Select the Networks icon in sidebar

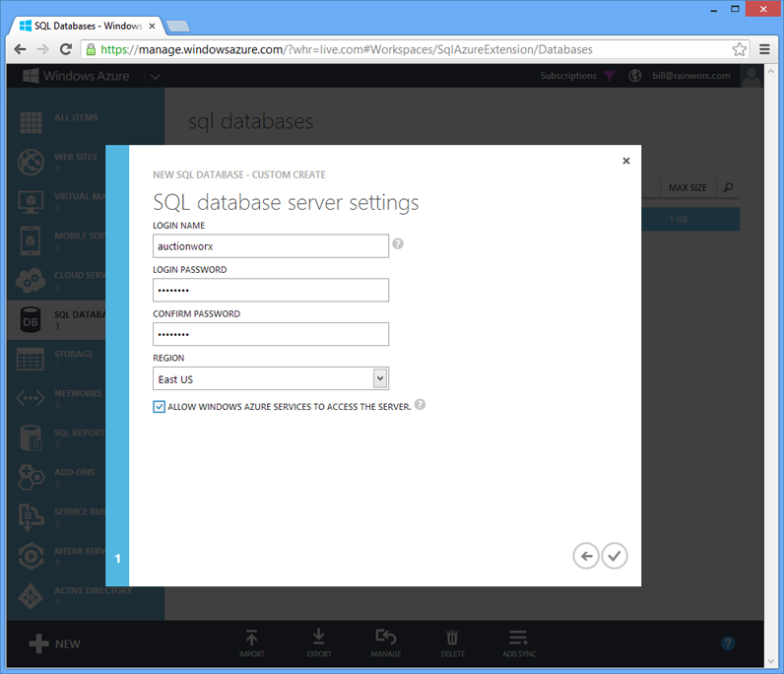pos(31,398)
